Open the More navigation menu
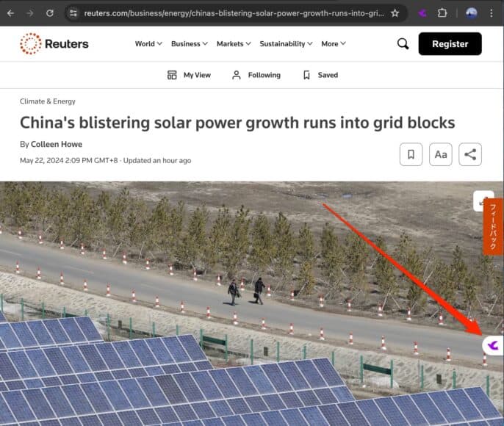The height and width of the screenshot is (426, 504). pos(334,44)
